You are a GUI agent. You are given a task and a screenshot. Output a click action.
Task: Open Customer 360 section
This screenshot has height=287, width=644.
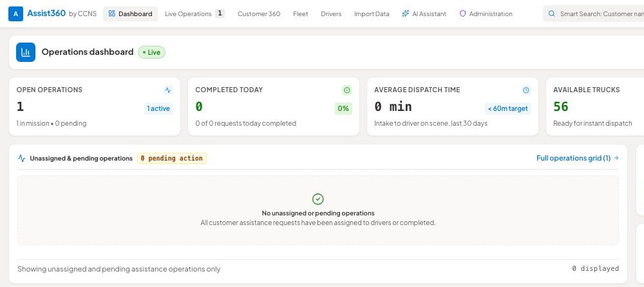259,14
